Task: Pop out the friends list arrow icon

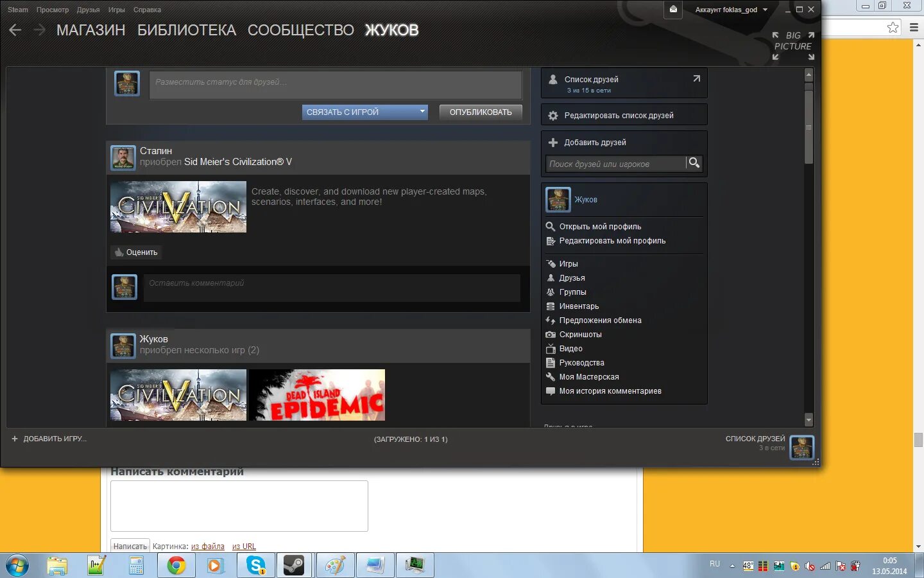Action: (696, 78)
